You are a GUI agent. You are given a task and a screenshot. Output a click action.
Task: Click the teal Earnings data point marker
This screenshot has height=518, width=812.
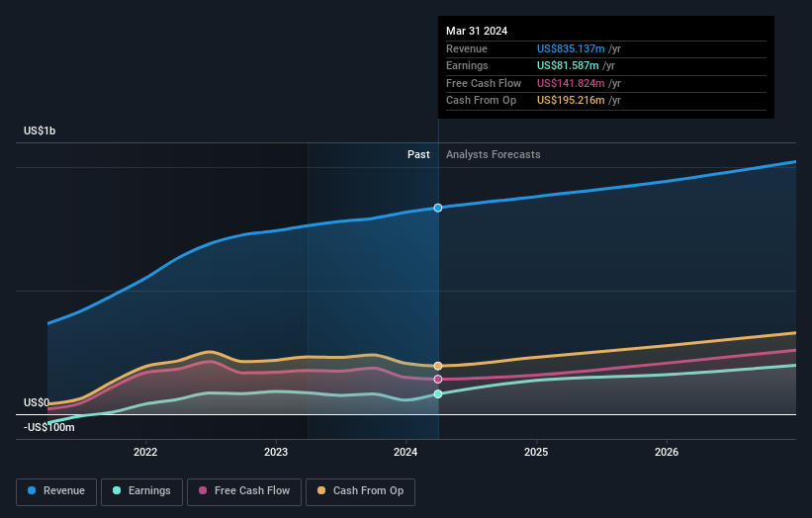point(438,394)
